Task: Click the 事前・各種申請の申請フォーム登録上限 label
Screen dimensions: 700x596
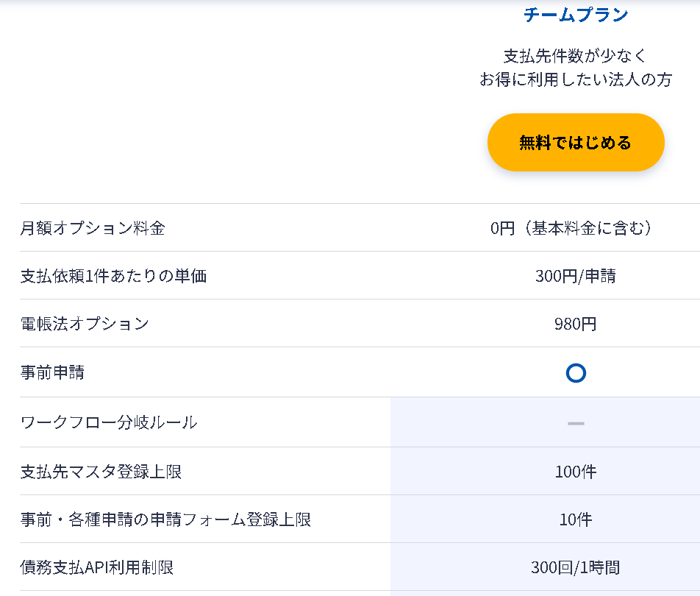Action: click(x=165, y=519)
